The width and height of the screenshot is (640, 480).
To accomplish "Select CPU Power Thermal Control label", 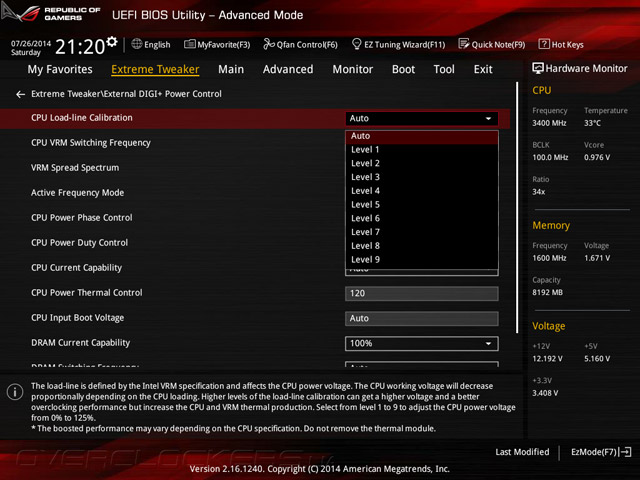I will pos(87,293).
